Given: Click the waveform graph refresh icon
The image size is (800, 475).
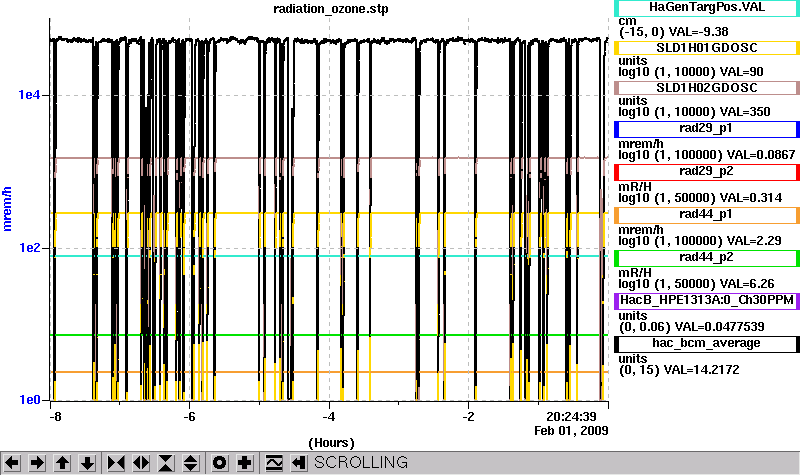Looking at the screenshot, I should 274,463.
